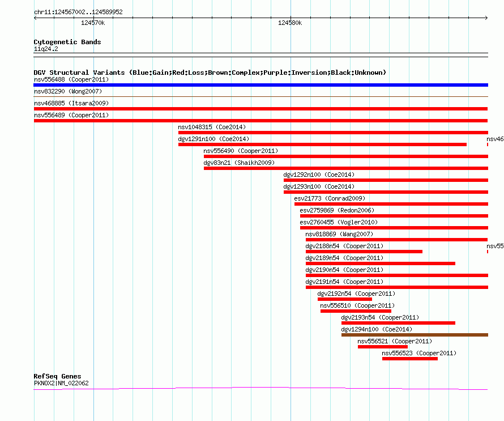Click the 11q24.2 cytogenetic band label

pos(46,49)
